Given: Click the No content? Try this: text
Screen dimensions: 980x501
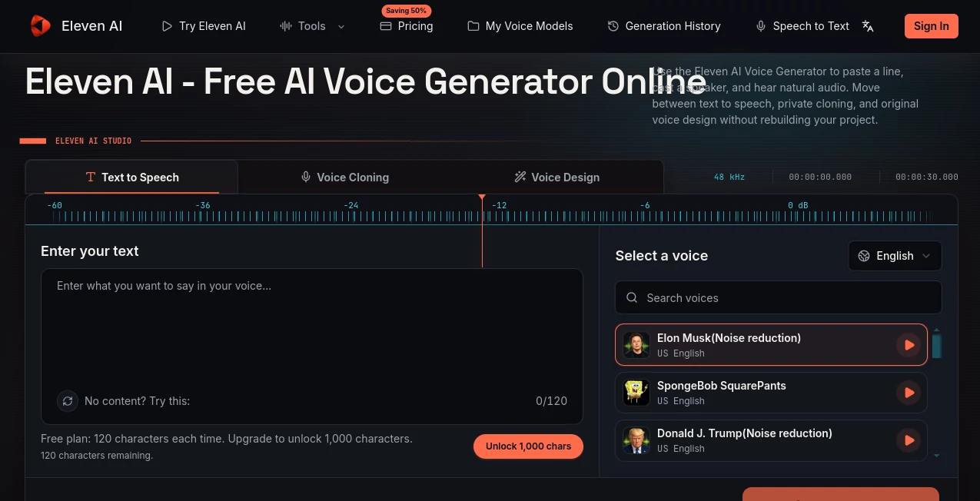Looking at the screenshot, I should point(137,401).
